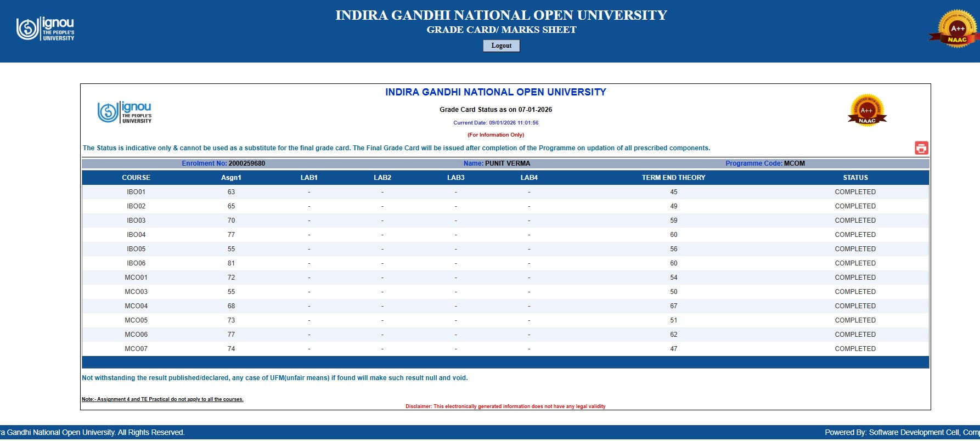Click Asgn1 mark 65 for IBO02
Viewport: 980px width, 441px height.
tap(231, 206)
